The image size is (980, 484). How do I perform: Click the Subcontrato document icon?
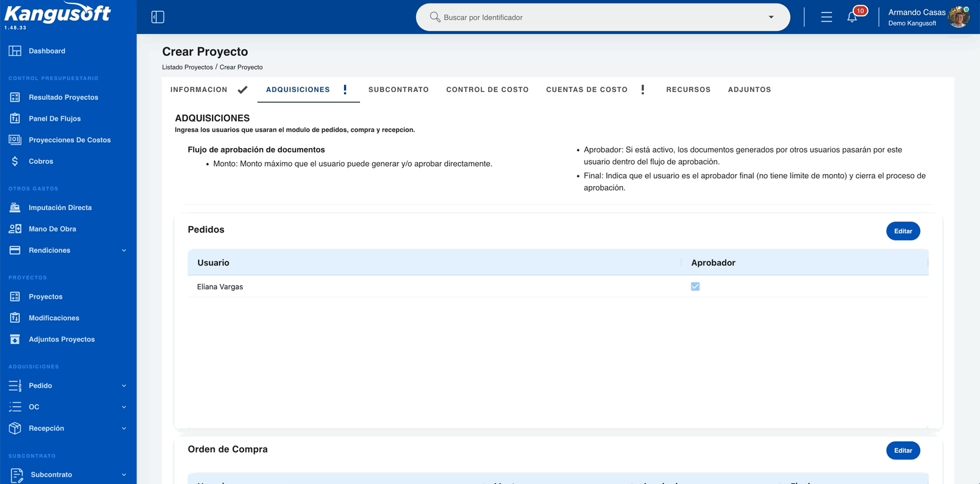[17, 475]
